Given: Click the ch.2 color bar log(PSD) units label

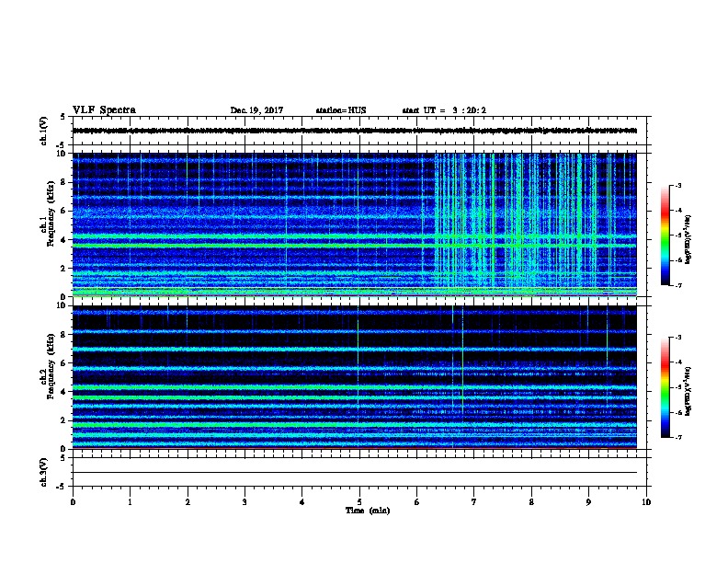Looking at the screenshot, I should pos(688,391).
